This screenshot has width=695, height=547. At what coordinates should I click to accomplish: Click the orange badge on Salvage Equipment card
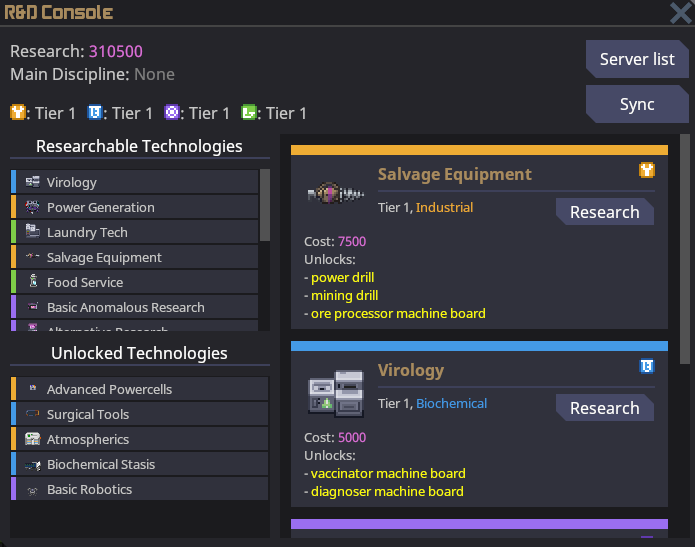[x=647, y=171]
